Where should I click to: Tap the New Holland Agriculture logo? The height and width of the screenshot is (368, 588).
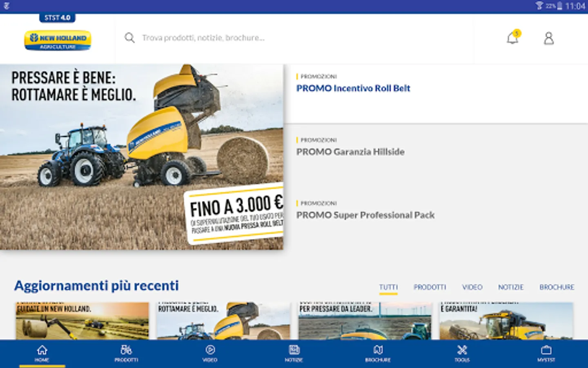[x=58, y=40]
